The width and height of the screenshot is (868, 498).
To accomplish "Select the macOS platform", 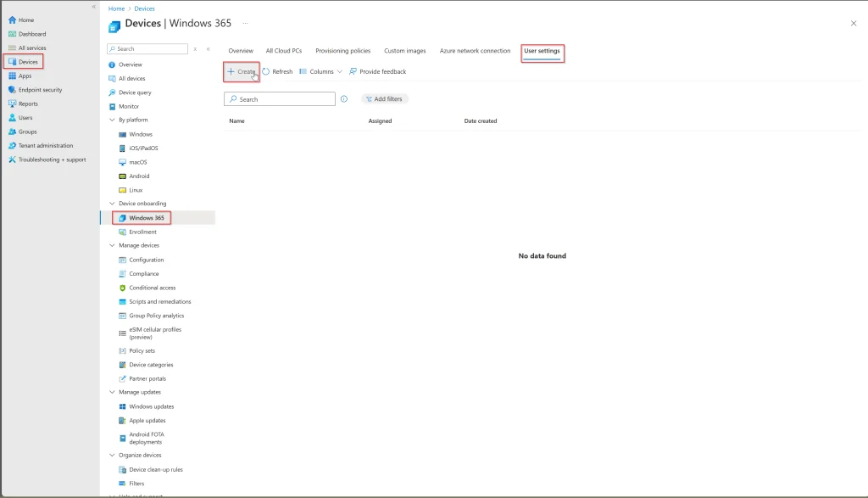I will [x=133, y=162].
